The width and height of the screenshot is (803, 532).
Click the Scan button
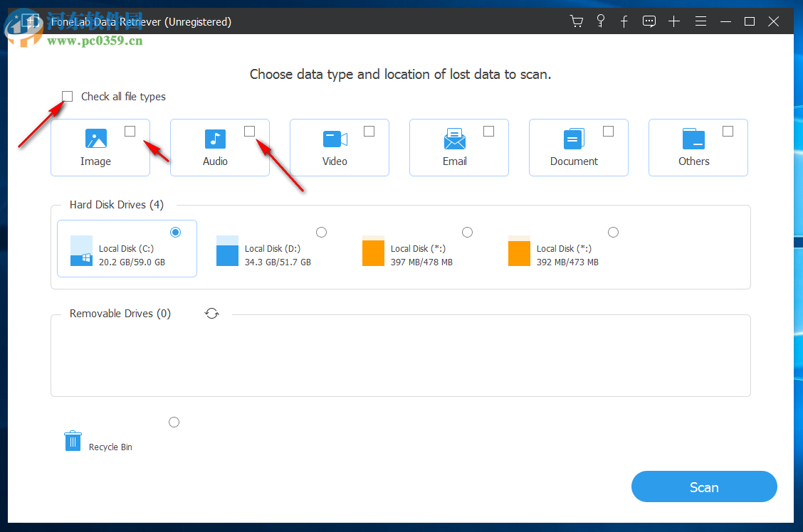(x=704, y=486)
